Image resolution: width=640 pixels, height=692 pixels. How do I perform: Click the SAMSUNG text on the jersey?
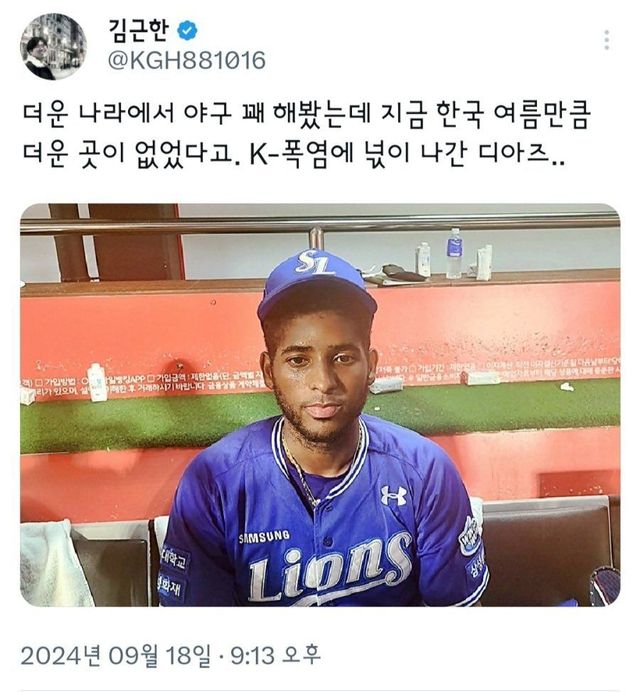(264, 537)
